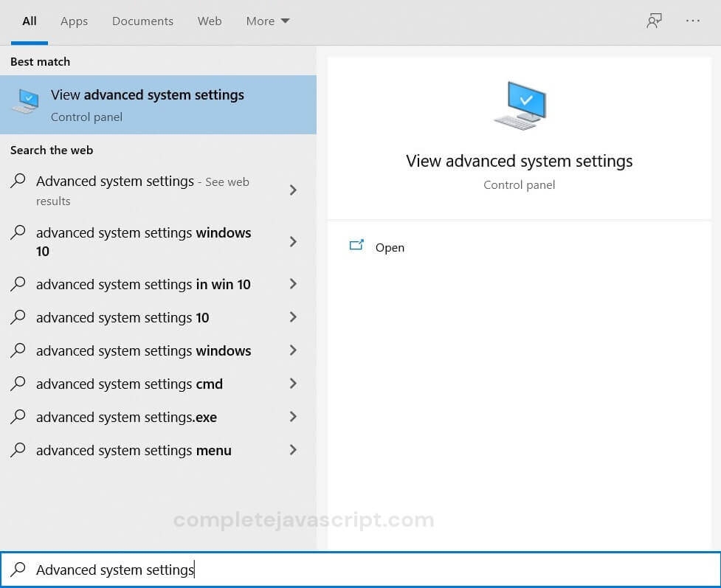The width and height of the screenshot is (721, 588).
Task: Switch to the Web tab
Action: tap(210, 21)
